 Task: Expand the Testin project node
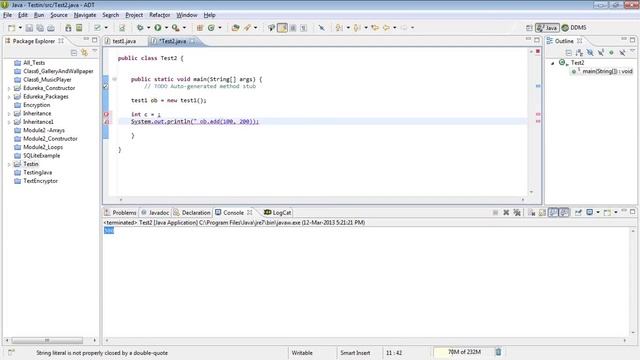pyautogui.click(x=9, y=164)
